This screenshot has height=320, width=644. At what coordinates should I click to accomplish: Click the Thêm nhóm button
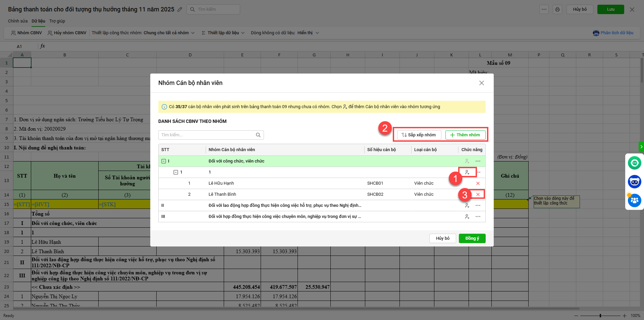[x=465, y=135]
